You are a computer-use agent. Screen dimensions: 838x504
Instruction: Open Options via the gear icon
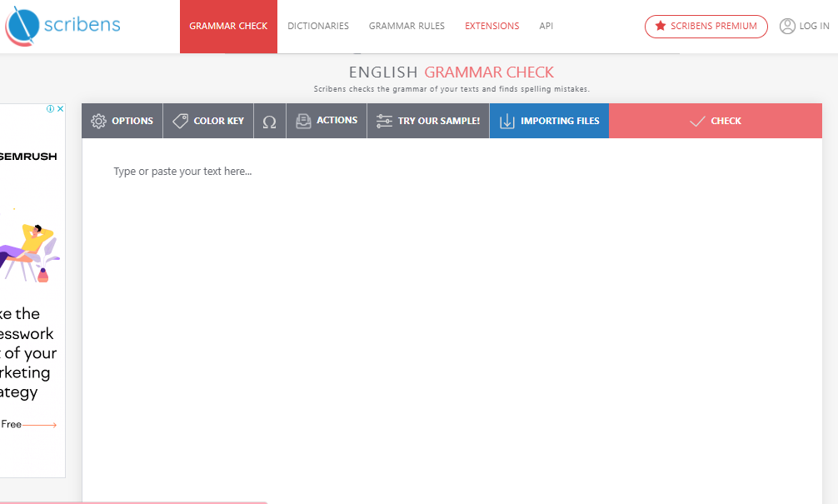coord(98,122)
